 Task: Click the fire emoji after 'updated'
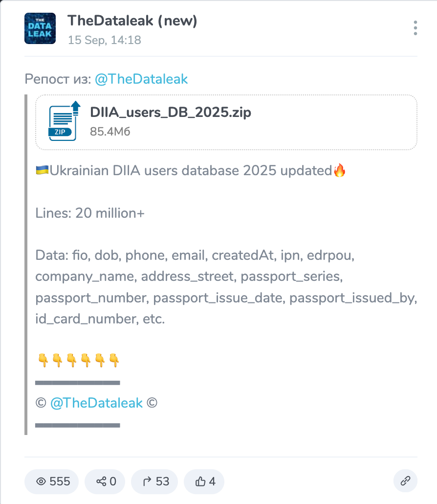pos(339,171)
